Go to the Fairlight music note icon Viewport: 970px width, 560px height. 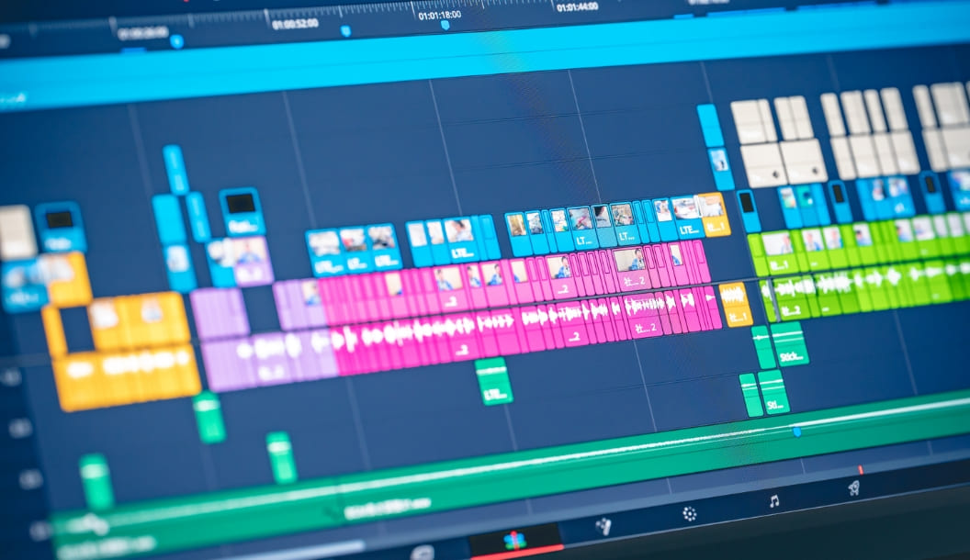[x=774, y=500]
